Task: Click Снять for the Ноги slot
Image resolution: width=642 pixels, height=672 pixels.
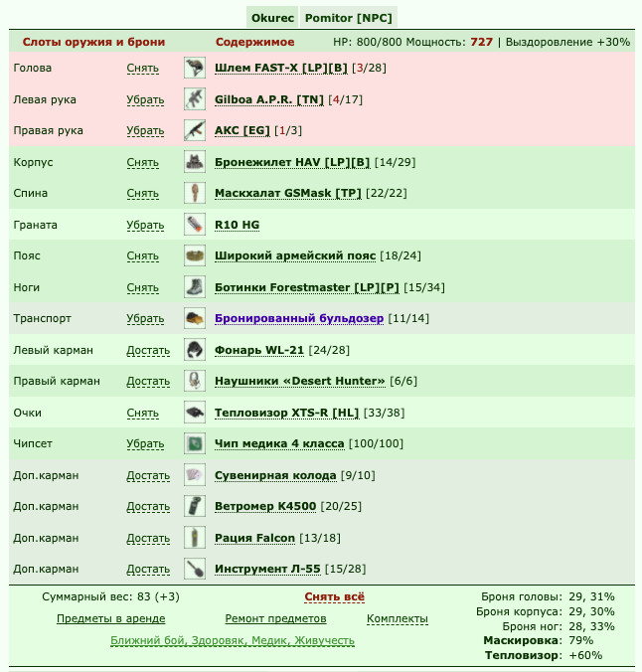Action: 143,287
